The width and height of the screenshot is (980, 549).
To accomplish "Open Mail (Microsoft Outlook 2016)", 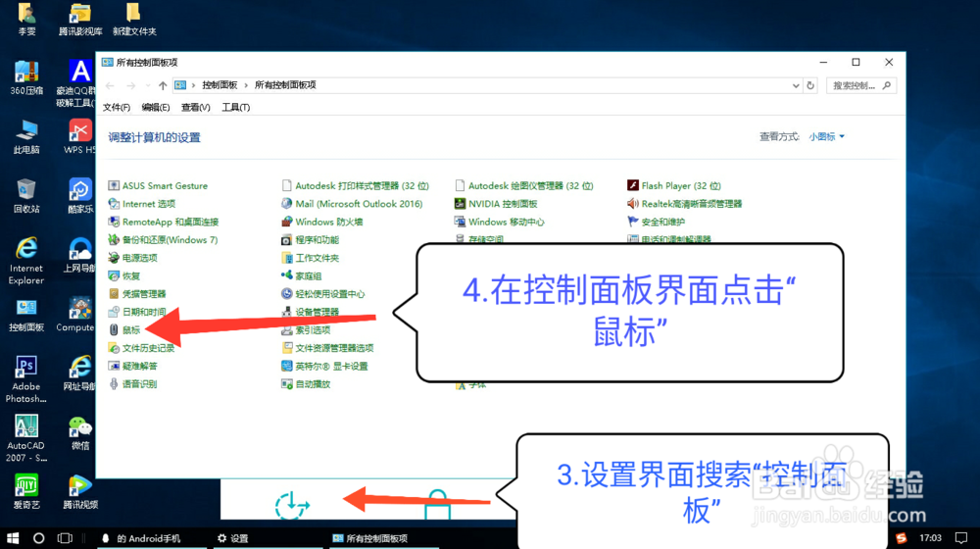I will coord(352,204).
